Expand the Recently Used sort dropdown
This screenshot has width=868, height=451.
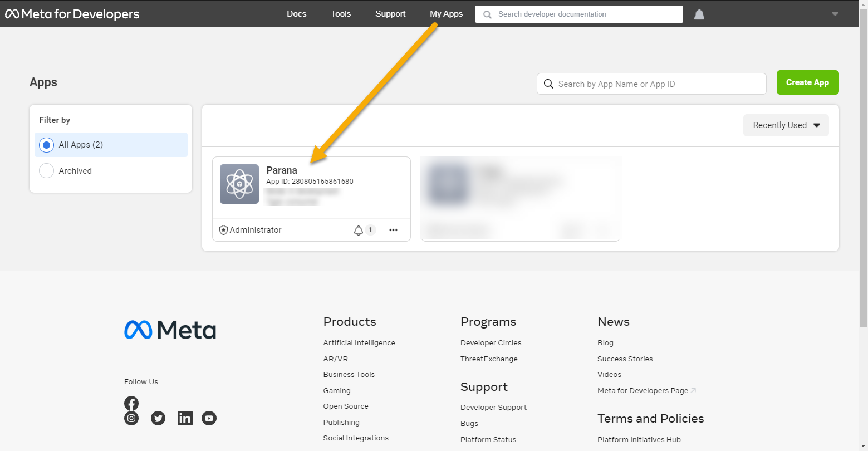[786, 125]
